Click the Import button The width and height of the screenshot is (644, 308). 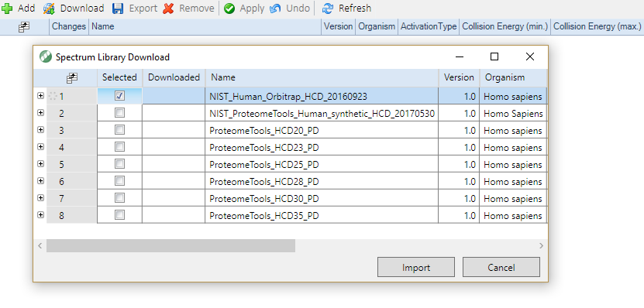point(416,268)
